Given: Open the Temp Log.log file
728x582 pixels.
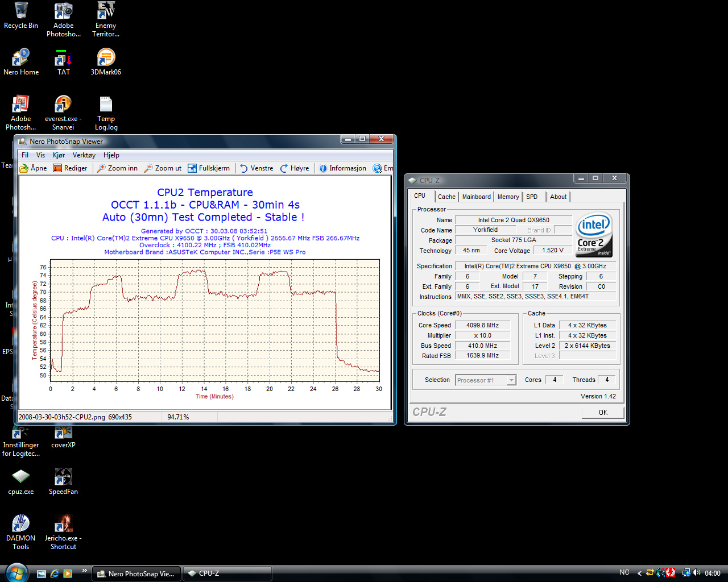Looking at the screenshot, I should click(106, 113).
